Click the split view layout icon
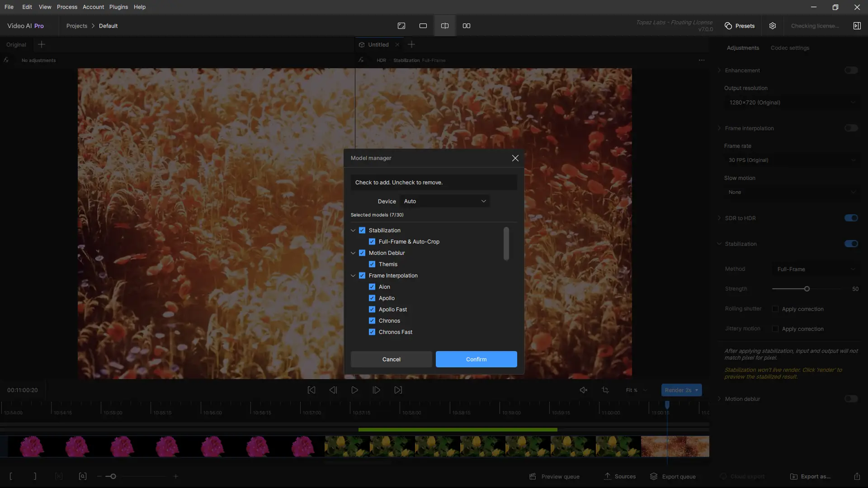The image size is (868, 488). coord(445,26)
